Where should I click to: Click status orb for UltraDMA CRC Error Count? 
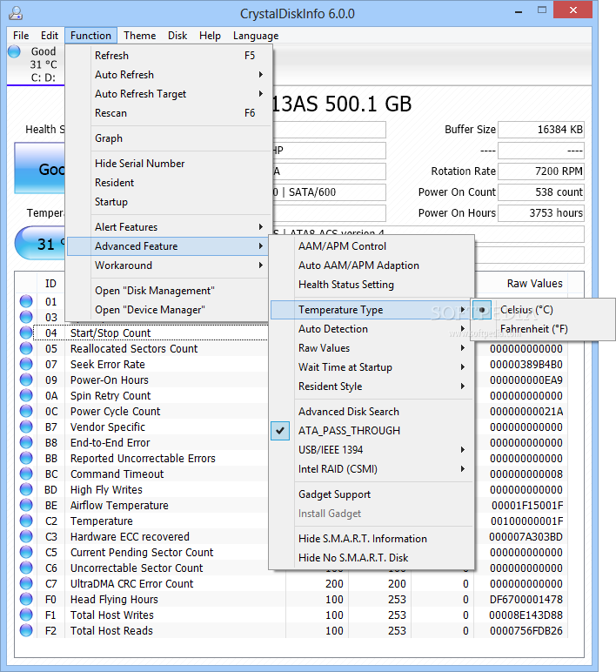pos(26,583)
